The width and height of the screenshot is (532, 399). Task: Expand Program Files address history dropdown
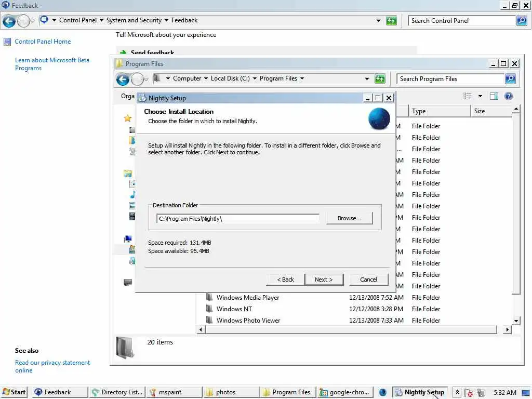click(367, 79)
